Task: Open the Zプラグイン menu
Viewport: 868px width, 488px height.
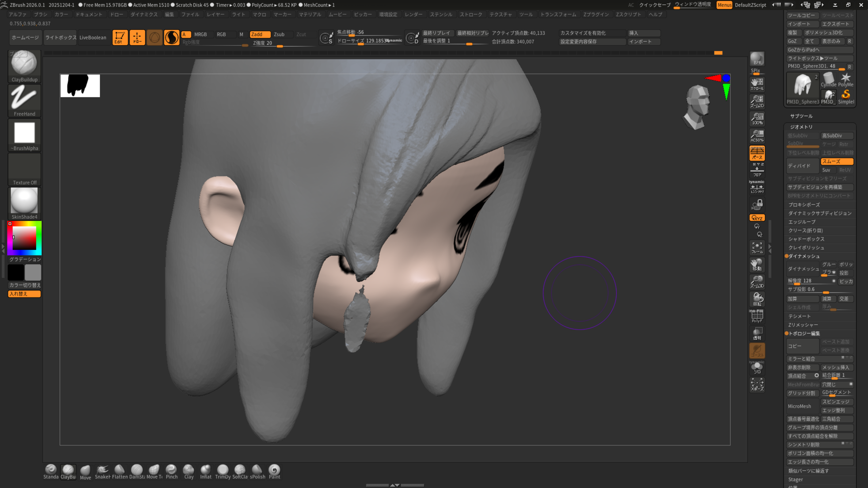Action: coord(596,15)
